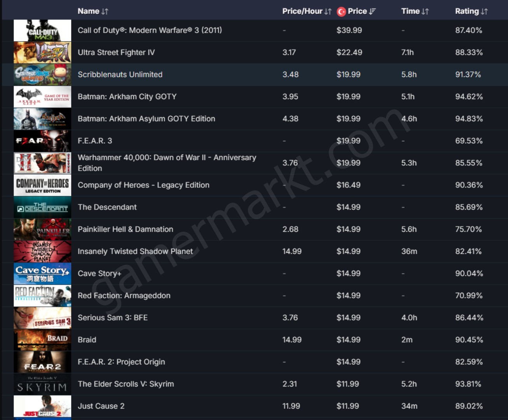The image size is (508, 420).
Task: Open Company of Heroes Legacy thumbnail
Action: pos(42,185)
